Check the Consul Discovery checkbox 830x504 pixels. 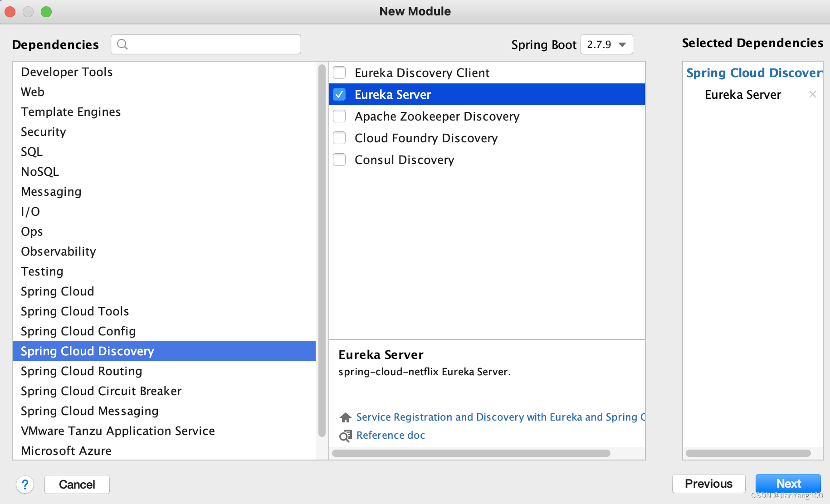point(339,160)
